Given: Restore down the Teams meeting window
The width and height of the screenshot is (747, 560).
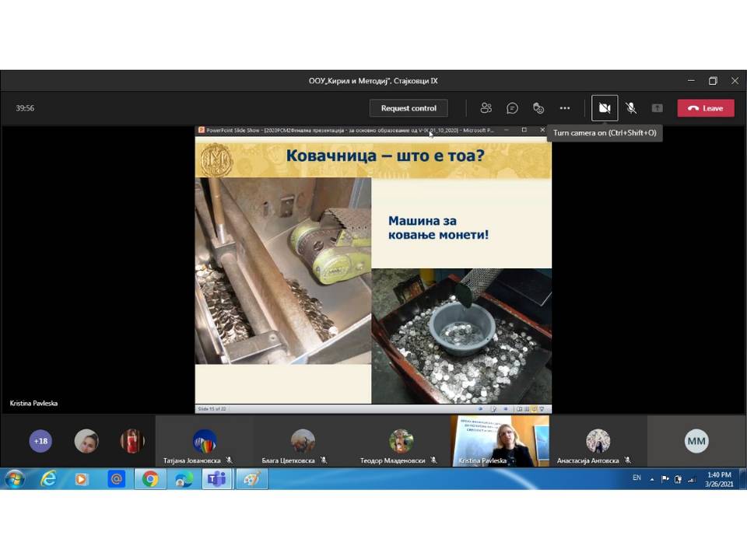Looking at the screenshot, I should (x=713, y=81).
